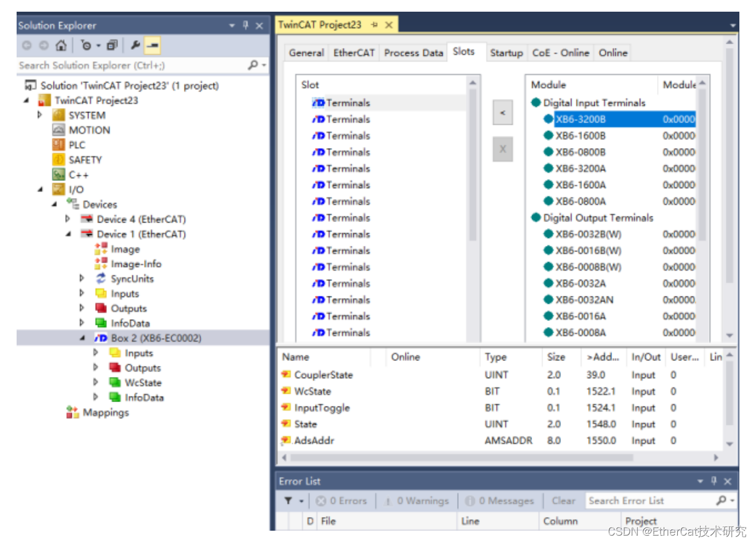Click the Search Error List field
This screenshot has height=543, width=756.
[x=651, y=501]
